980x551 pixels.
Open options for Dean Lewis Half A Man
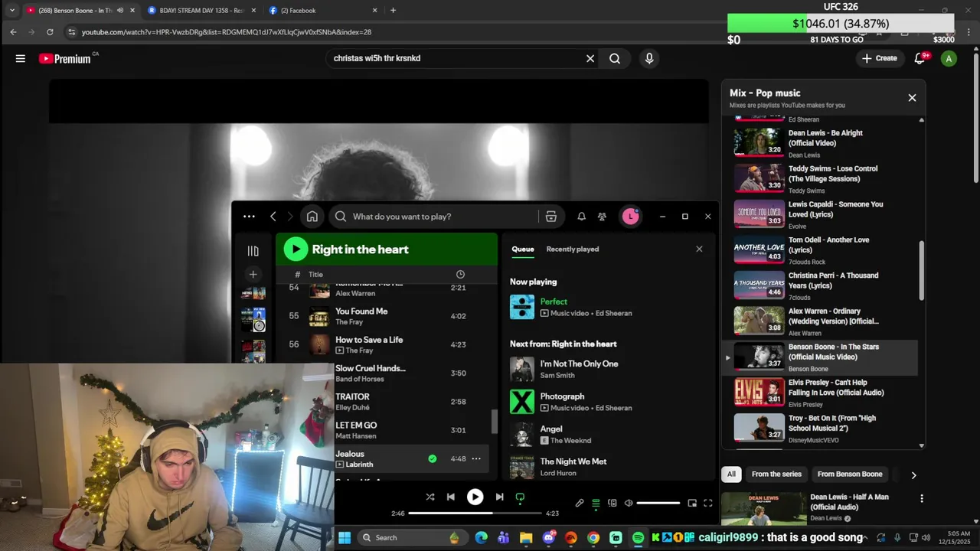(922, 498)
